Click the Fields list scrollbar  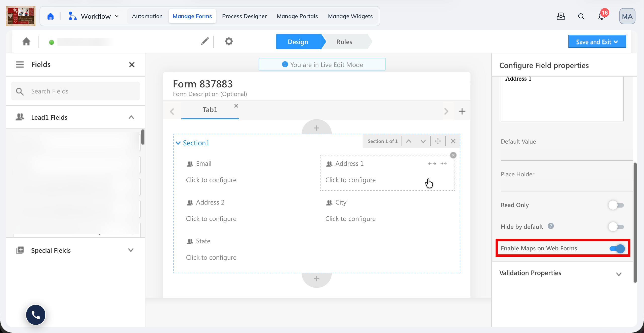[x=143, y=137]
